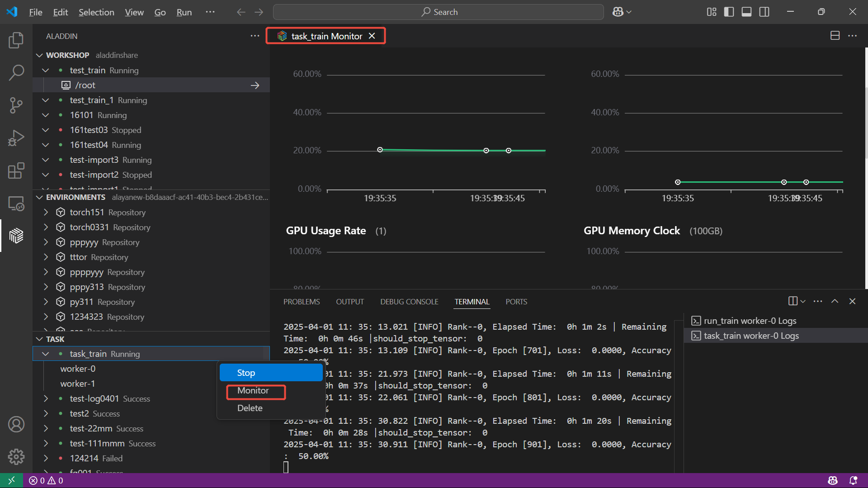Open the Manage gear menu

[16, 457]
